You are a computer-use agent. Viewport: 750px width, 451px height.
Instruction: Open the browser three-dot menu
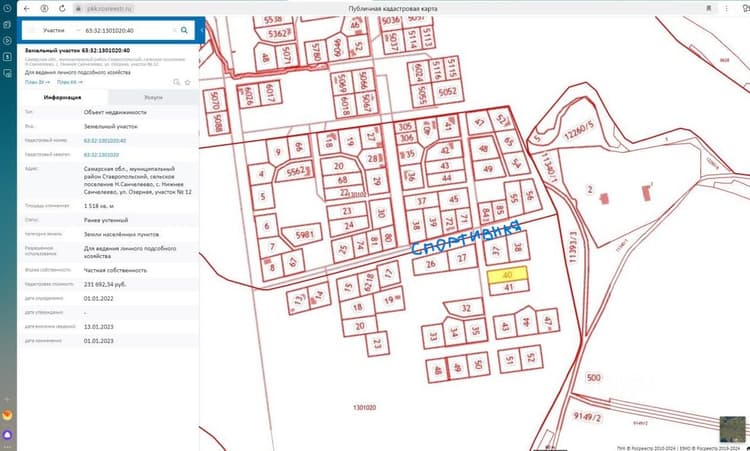pyautogui.click(x=727, y=9)
